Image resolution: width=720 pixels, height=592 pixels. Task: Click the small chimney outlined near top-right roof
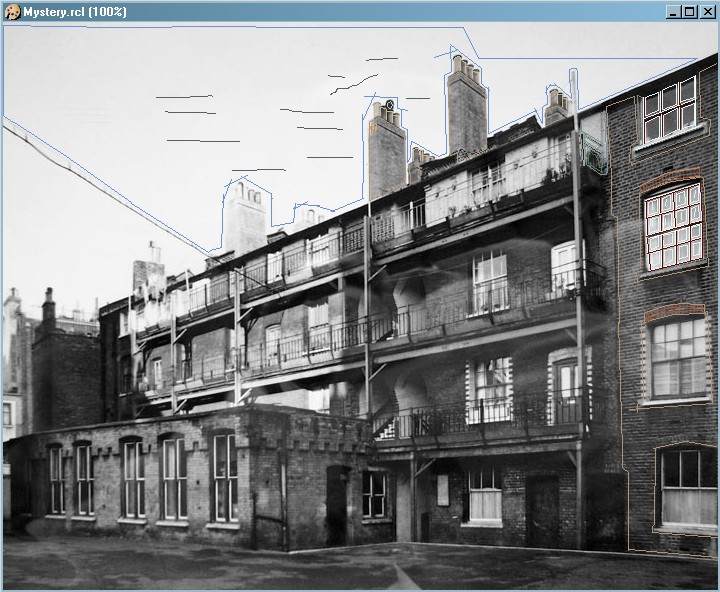click(x=557, y=106)
